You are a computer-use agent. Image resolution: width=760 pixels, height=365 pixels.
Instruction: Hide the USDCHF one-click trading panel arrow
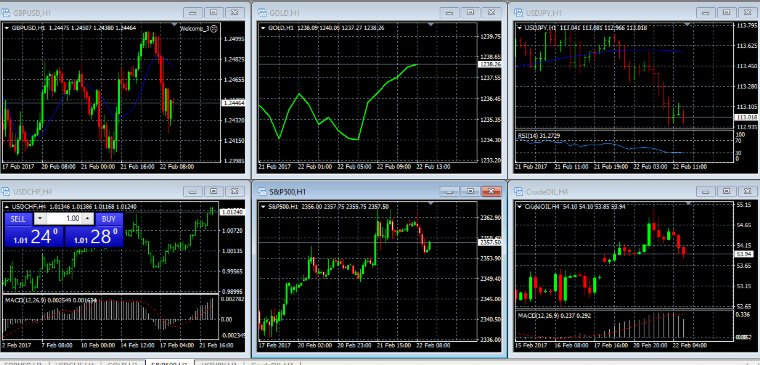tap(7, 207)
